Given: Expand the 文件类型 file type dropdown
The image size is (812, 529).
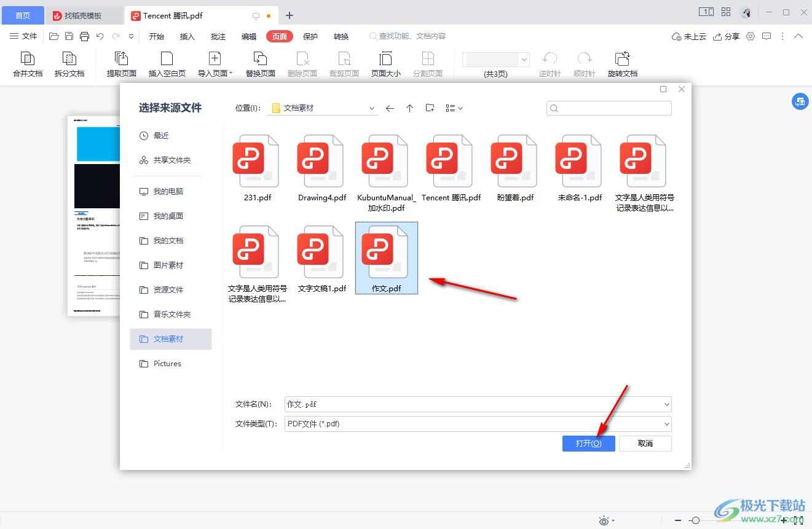Looking at the screenshot, I should coord(667,424).
